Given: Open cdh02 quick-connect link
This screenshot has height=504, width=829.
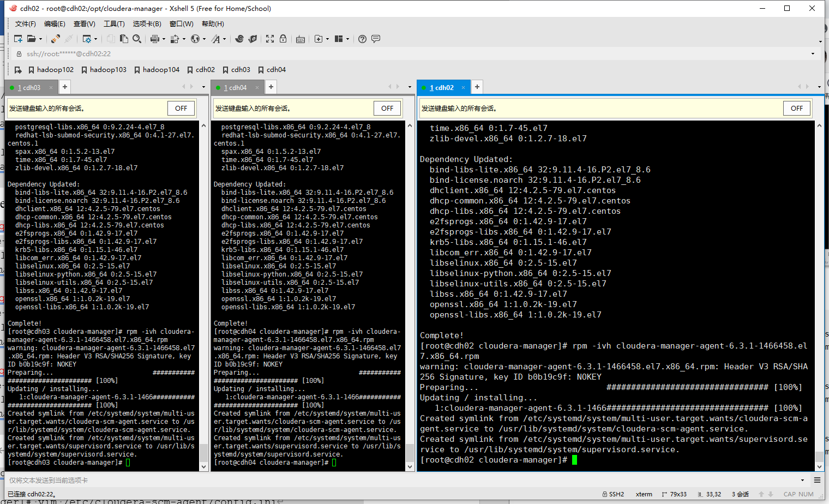Looking at the screenshot, I should (201, 70).
